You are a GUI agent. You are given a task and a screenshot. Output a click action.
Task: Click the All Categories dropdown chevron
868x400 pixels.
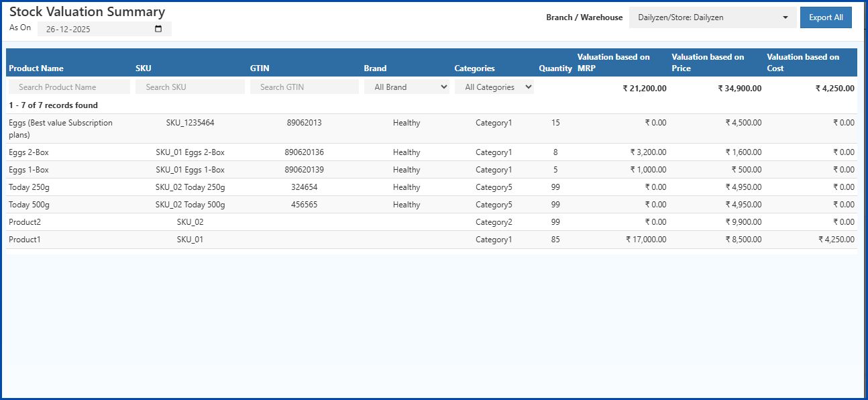[x=529, y=87]
